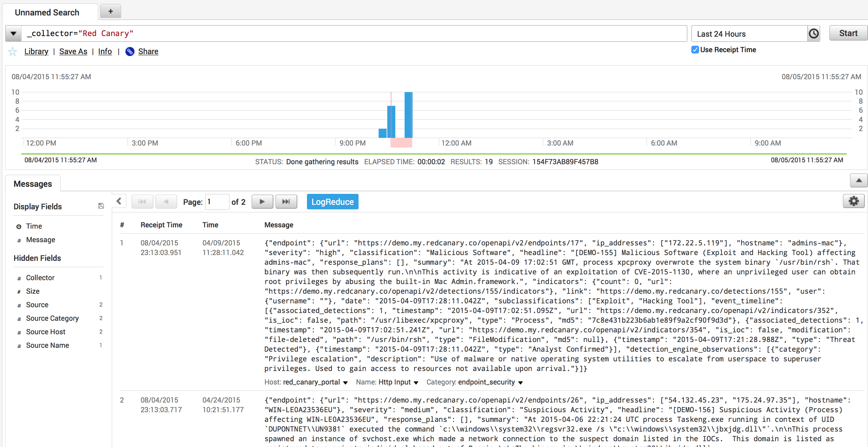Open the Name Http Input dropdown

coord(416,383)
